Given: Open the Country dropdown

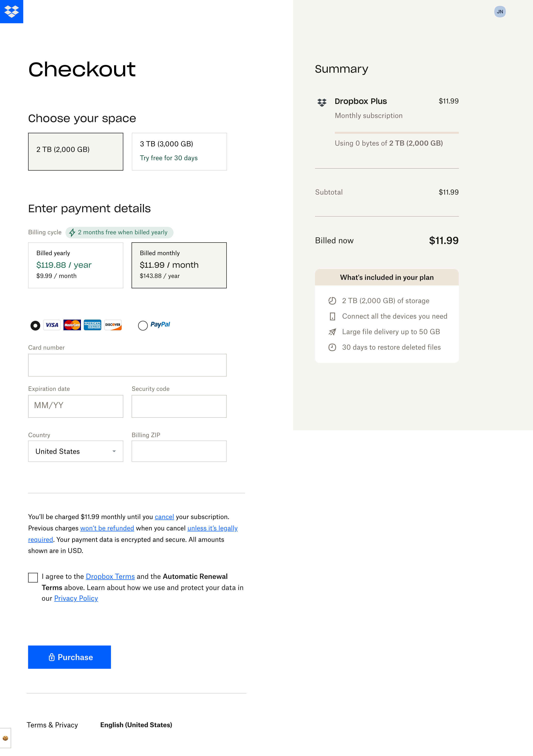Looking at the screenshot, I should pos(75,451).
